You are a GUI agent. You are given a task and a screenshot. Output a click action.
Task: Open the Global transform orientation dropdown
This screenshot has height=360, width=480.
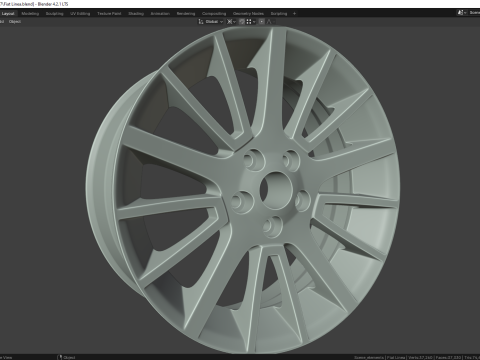[x=211, y=22]
